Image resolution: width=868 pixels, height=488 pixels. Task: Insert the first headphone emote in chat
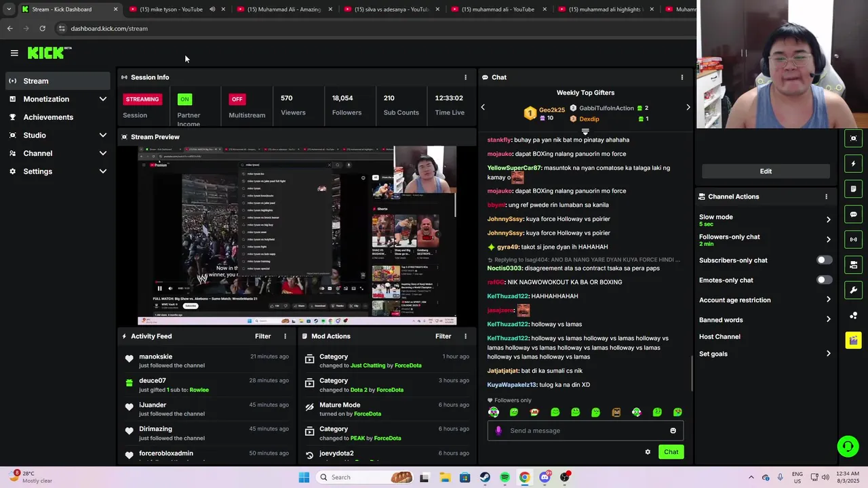pos(494,412)
